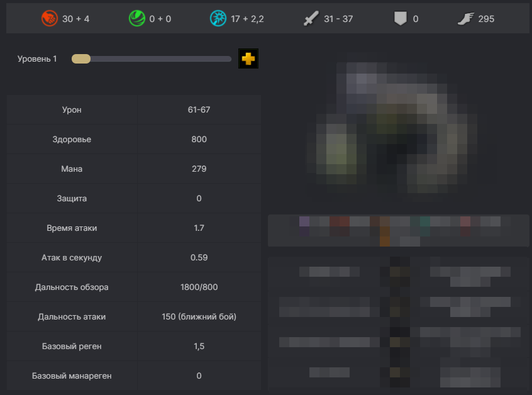Image resolution: width=532 pixels, height=395 pixels.
Task: Click the level slider's gold handle
Action: 81,59
